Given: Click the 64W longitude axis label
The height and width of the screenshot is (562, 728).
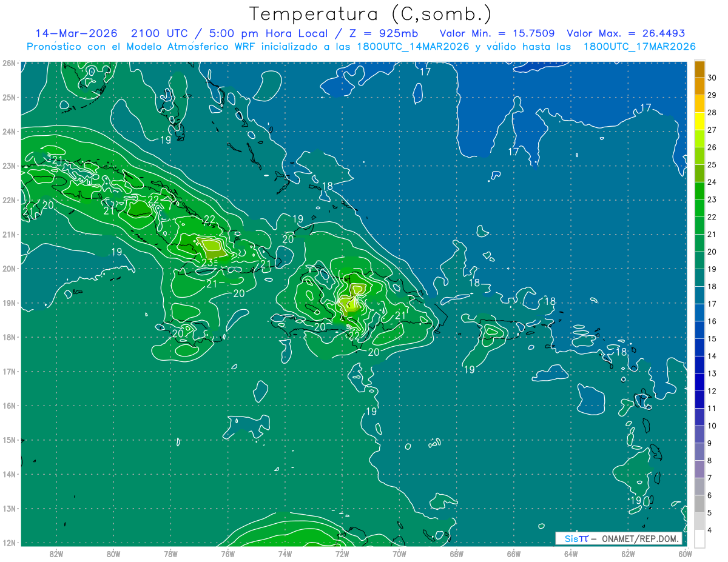Looking at the screenshot, I should [571, 553].
